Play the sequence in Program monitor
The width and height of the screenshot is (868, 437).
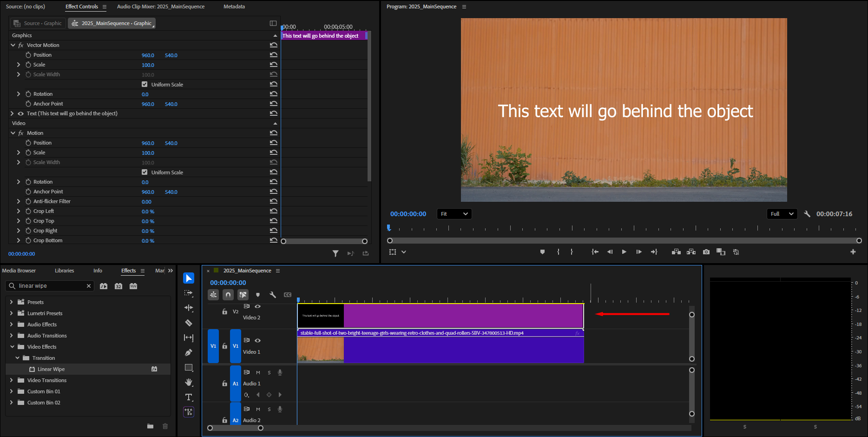(x=624, y=252)
